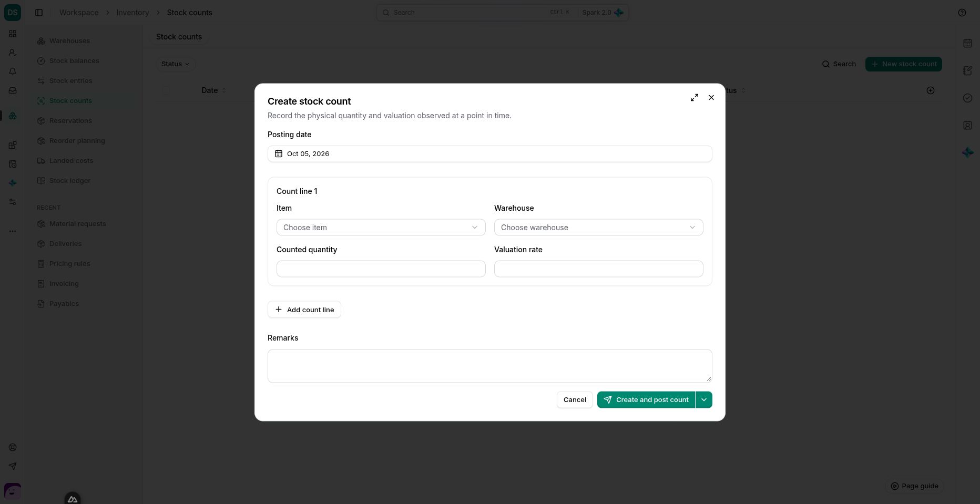
Task: Open the Choose item dropdown
Action: pos(381,228)
